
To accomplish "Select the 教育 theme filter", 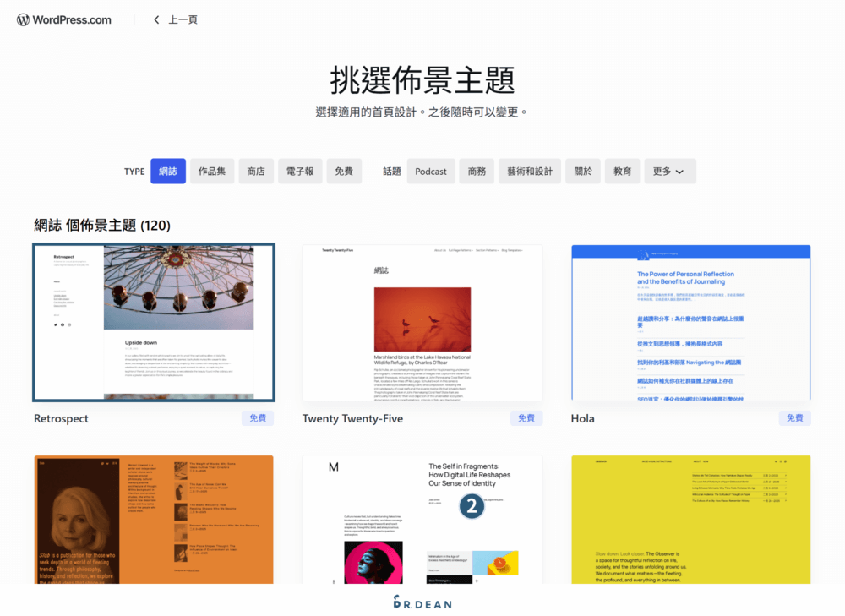I will (622, 171).
